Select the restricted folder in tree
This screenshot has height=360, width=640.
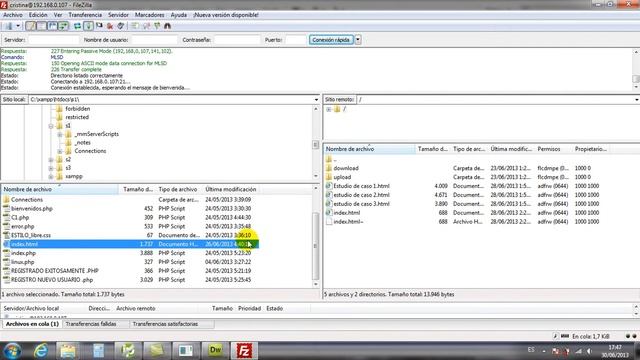click(x=77, y=117)
